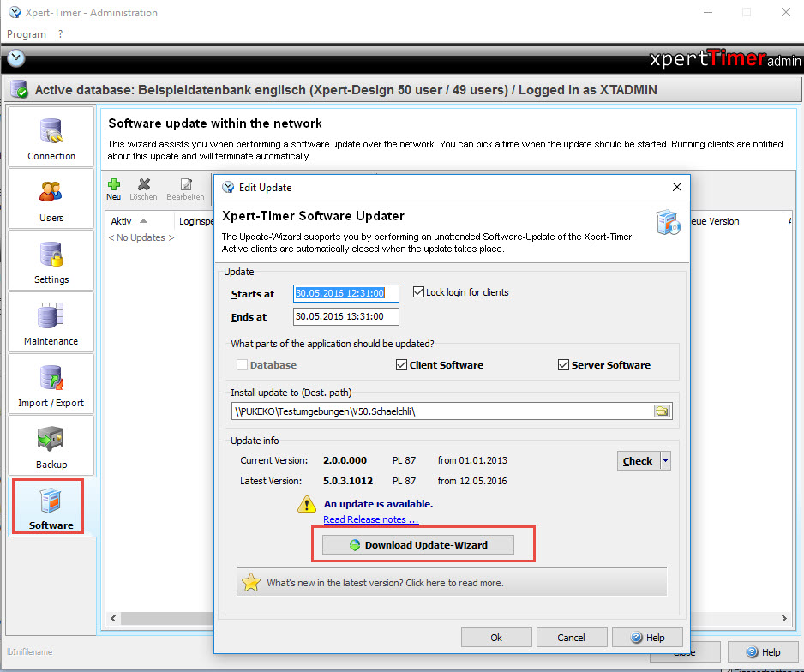The height and width of the screenshot is (672, 804).
Task: Cancel the Edit Update dialog
Action: (x=572, y=638)
